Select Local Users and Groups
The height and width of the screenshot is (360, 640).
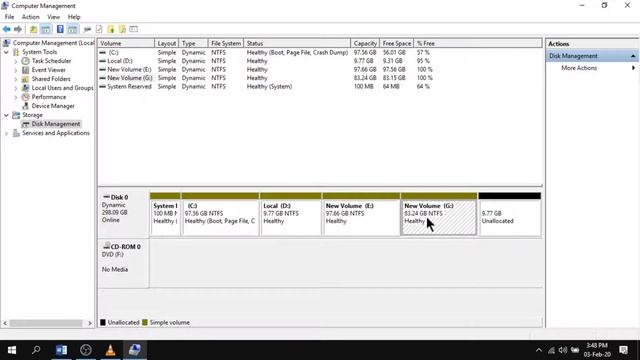tap(62, 88)
